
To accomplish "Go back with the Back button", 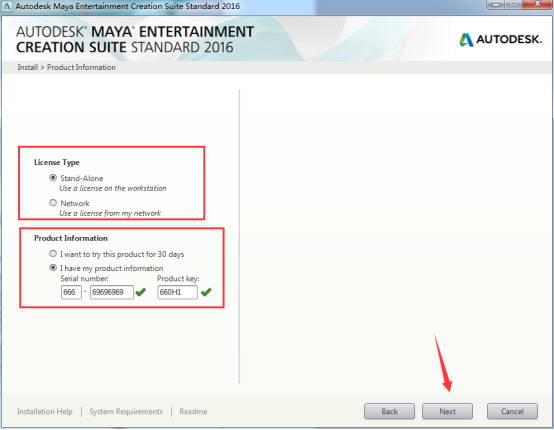I will (389, 411).
